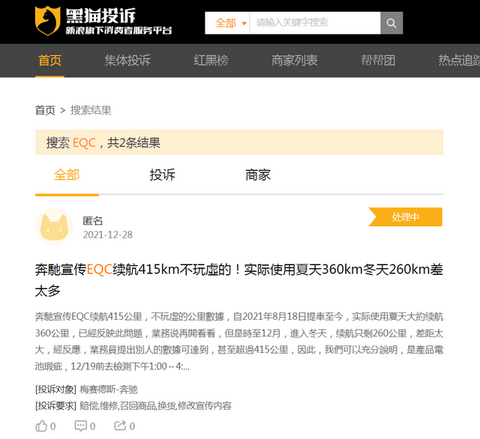Open the EQC续航415km complaint title

239,280
